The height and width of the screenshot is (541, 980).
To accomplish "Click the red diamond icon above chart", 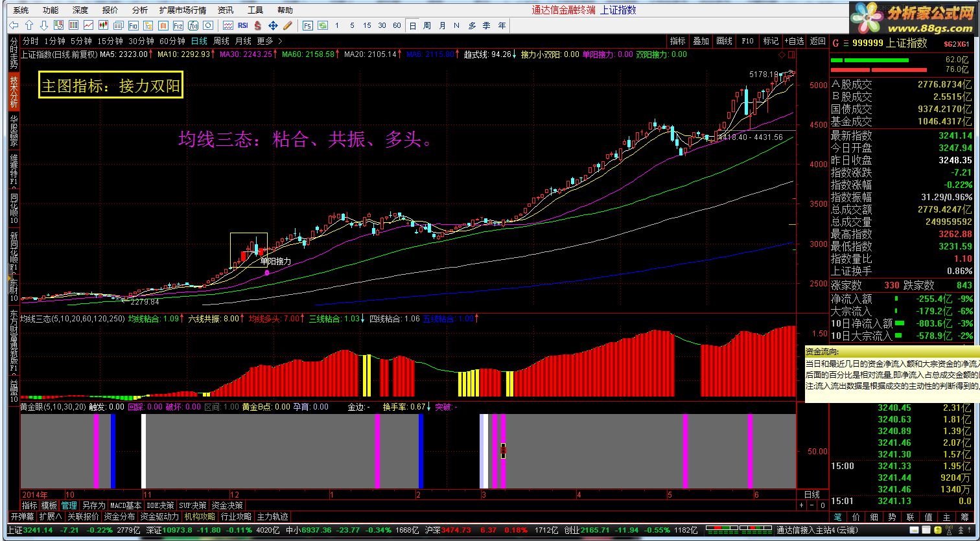I will coord(782,54).
